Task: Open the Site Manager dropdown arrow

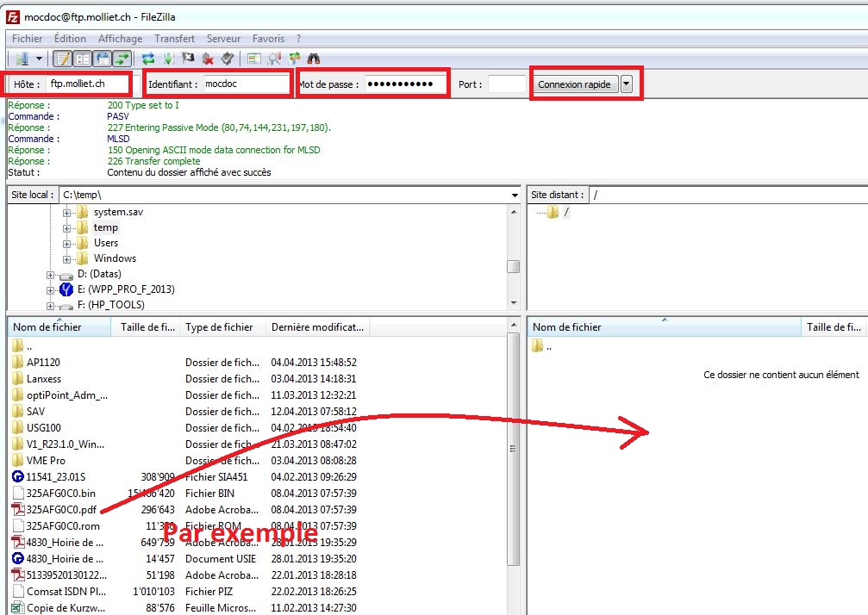Action: pos(39,59)
